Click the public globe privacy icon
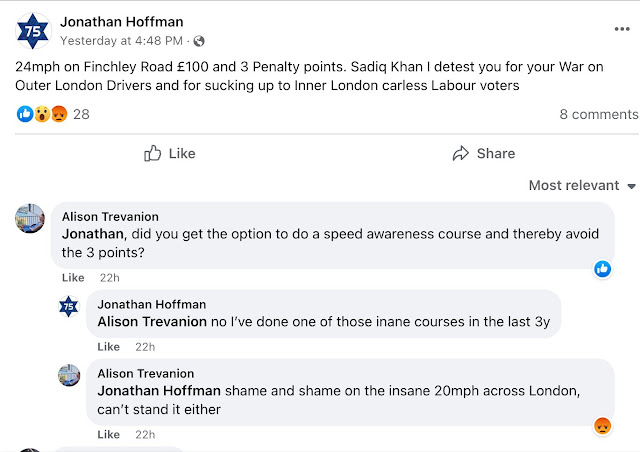Viewport: 640px width, 452px height. pos(199,41)
